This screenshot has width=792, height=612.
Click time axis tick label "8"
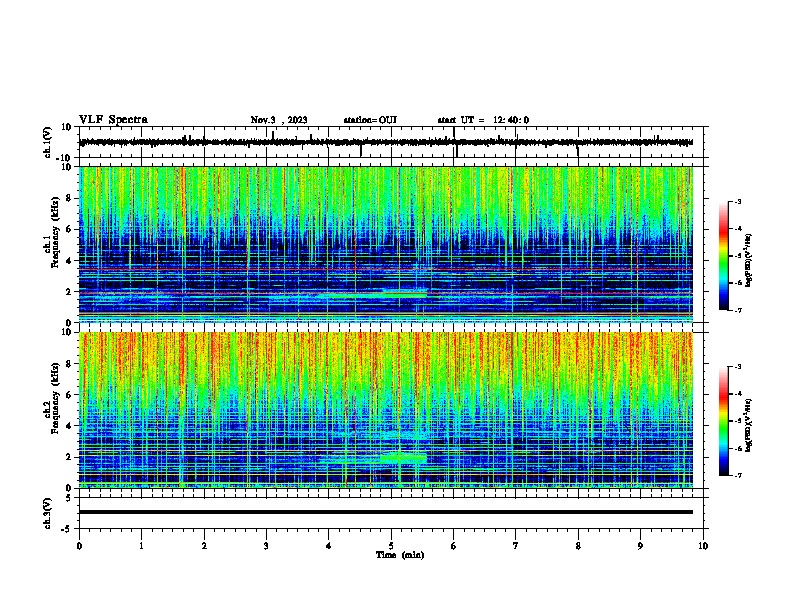pos(578,546)
